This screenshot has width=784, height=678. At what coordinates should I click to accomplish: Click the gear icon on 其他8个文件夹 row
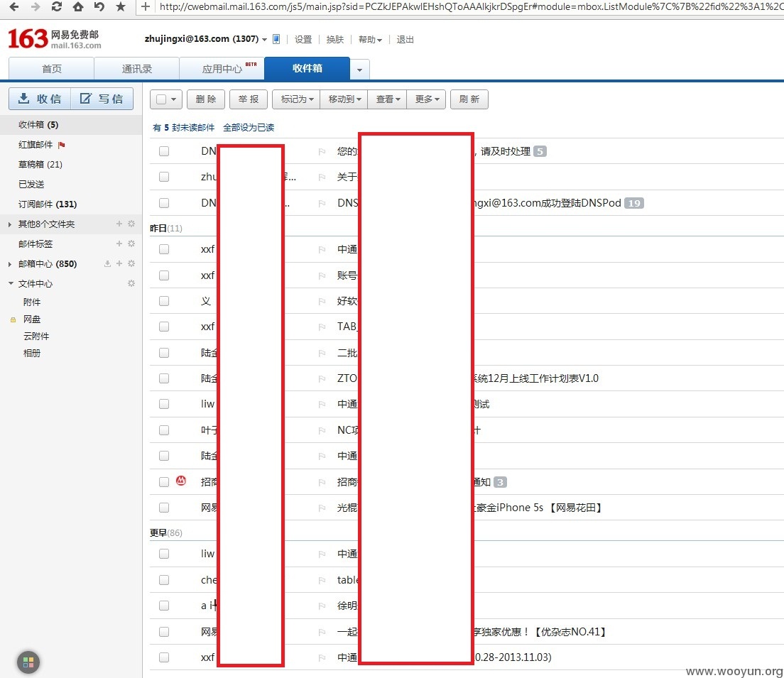click(131, 224)
